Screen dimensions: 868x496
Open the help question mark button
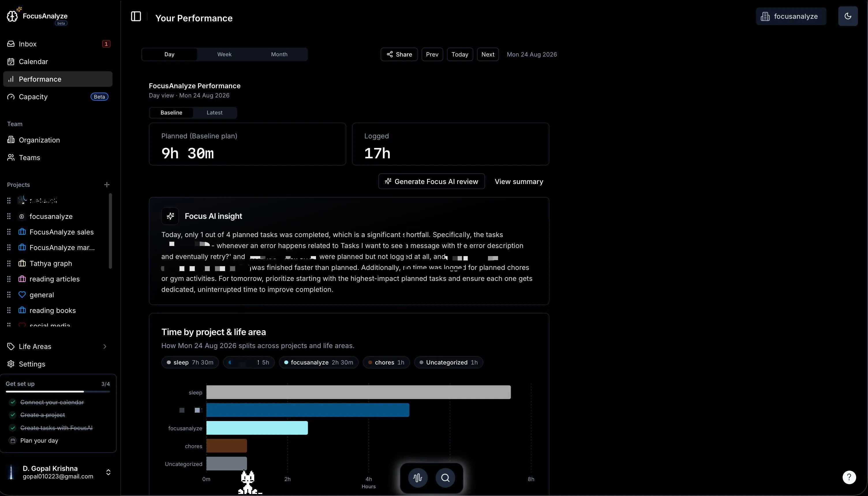849,477
